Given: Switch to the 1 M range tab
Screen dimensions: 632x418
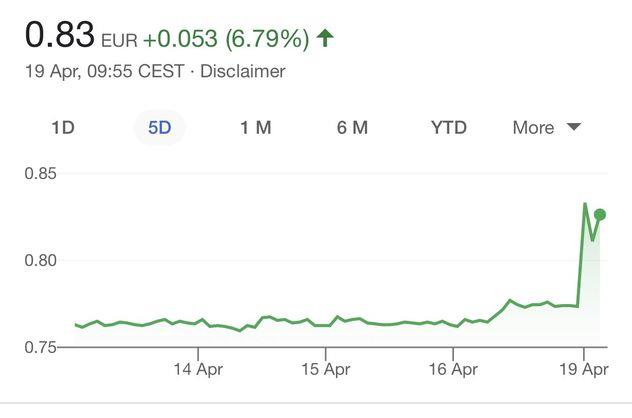Looking at the screenshot, I should tap(255, 127).
